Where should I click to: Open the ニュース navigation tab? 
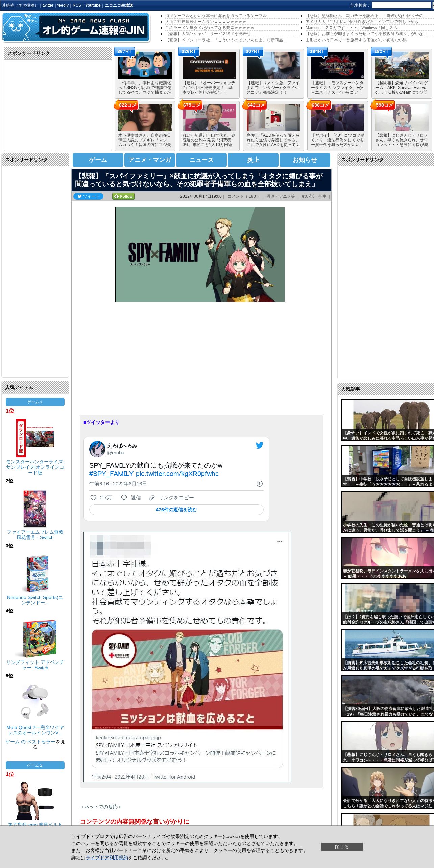201,160
